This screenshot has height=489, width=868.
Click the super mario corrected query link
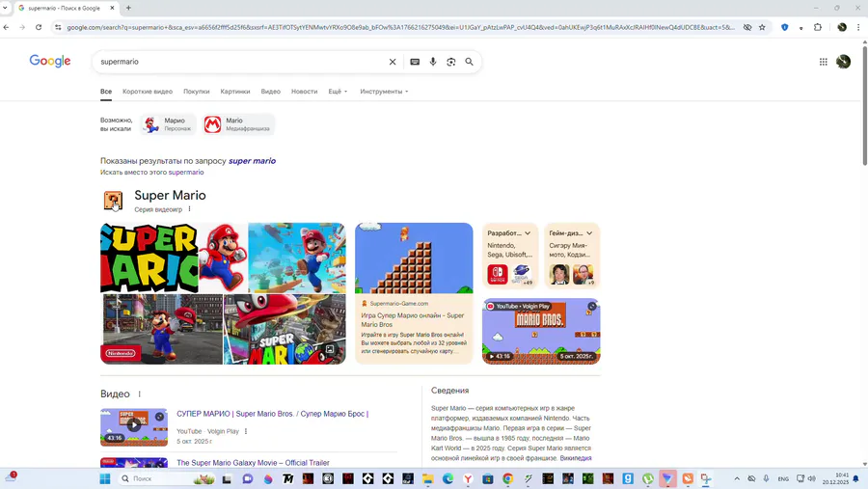(x=252, y=161)
